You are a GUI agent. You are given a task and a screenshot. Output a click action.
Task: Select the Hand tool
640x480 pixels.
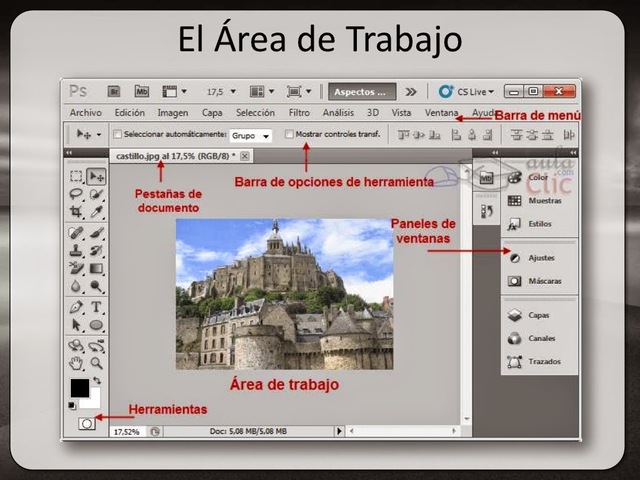(76, 363)
